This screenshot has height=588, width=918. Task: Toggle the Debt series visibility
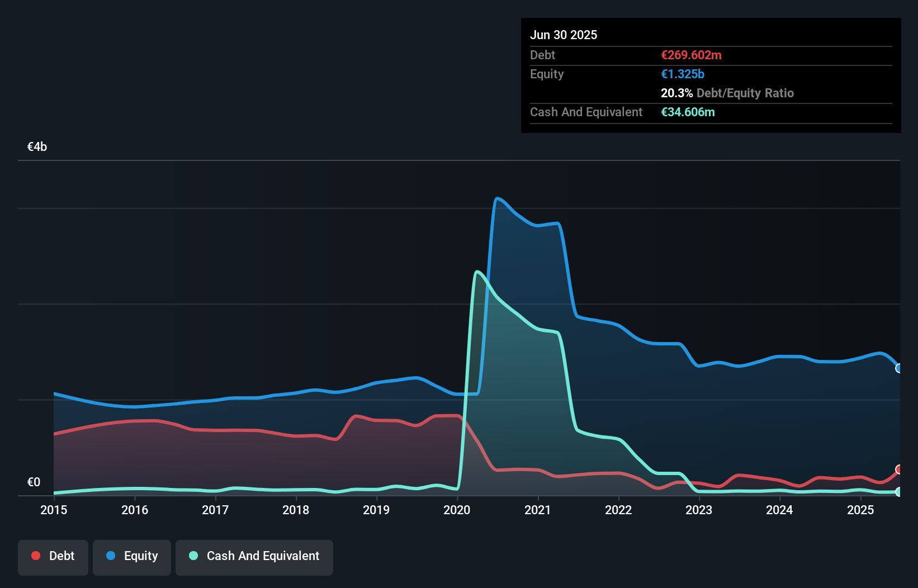tap(53, 556)
